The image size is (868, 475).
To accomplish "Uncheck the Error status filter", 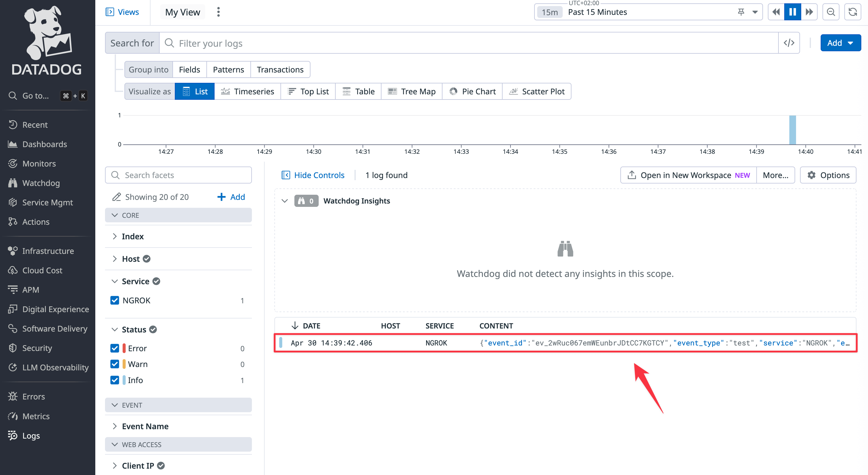I will pyautogui.click(x=115, y=348).
